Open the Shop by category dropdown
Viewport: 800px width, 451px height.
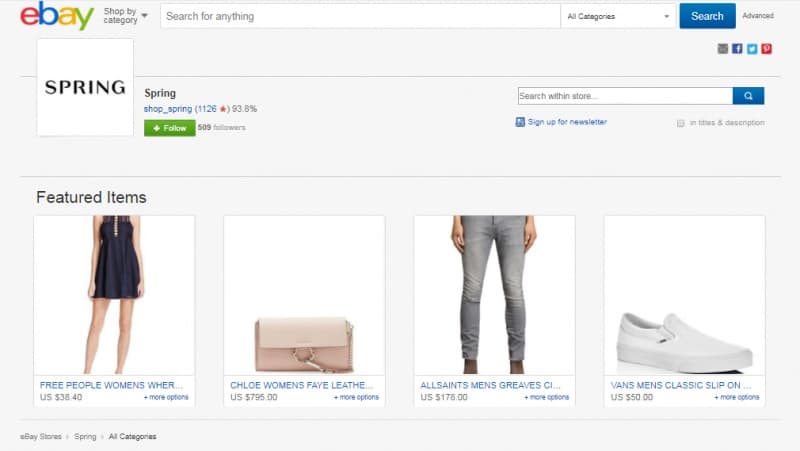[125, 16]
